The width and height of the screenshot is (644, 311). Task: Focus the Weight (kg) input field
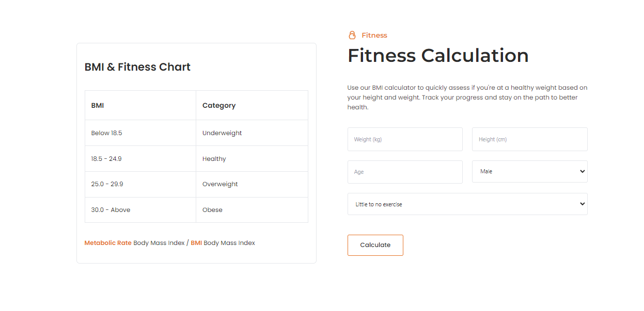(x=405, y=139)
